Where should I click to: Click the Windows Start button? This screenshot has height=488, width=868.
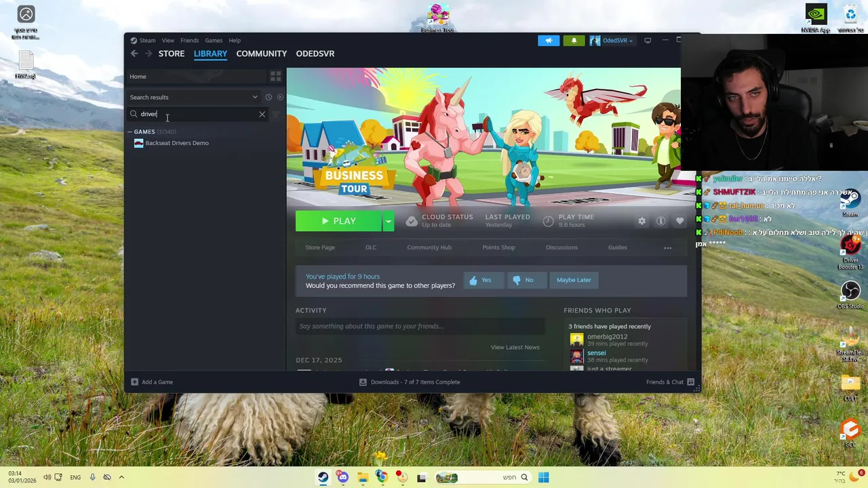pos(543,478)
